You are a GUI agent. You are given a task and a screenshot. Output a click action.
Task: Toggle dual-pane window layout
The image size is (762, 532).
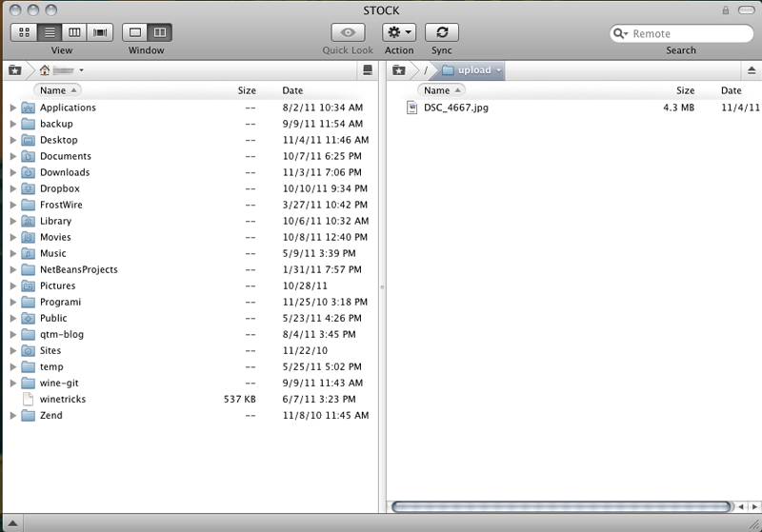pyautogui.click(x=160, y=32)
